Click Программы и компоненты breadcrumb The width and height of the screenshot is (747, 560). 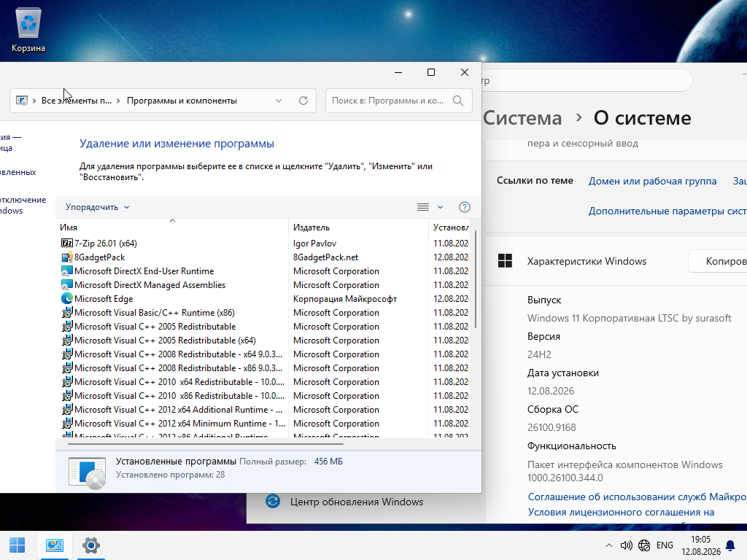tap(182, 101)
